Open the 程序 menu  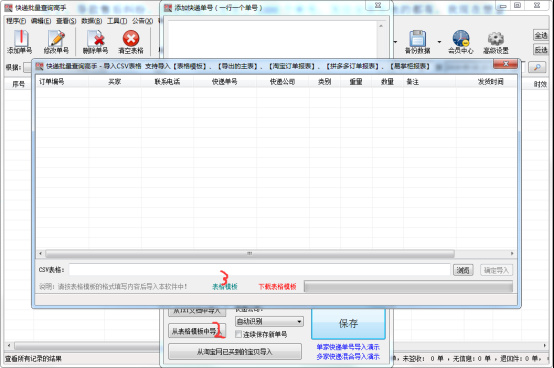16,21
